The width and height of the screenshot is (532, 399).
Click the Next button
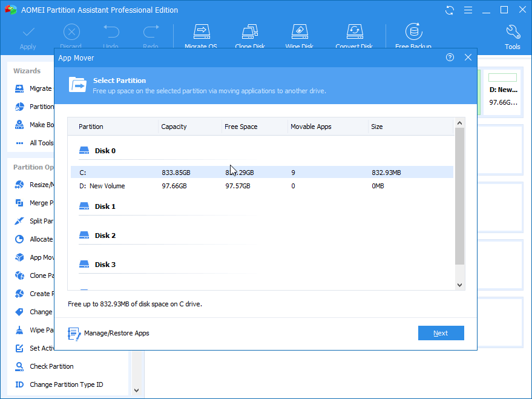tap(441, 332)
